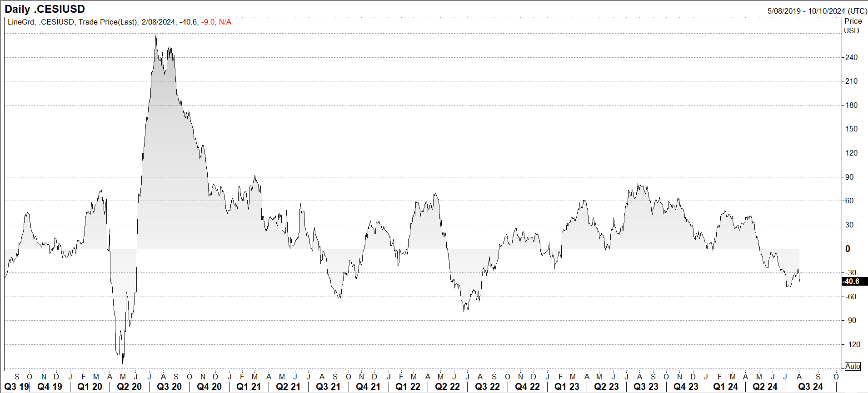868x393 pixels.
Task: Click the Q3 21 quarter label
Action: 328,387
